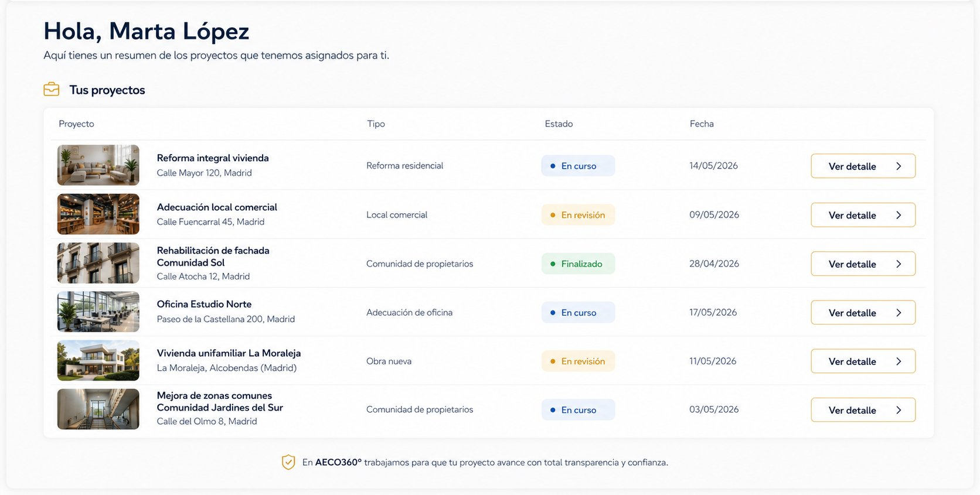Image resolution: width=980 pixels, height=495 pixels.
Task: Click the Tus proyectos section heading
Action: (x=107, y=90)
